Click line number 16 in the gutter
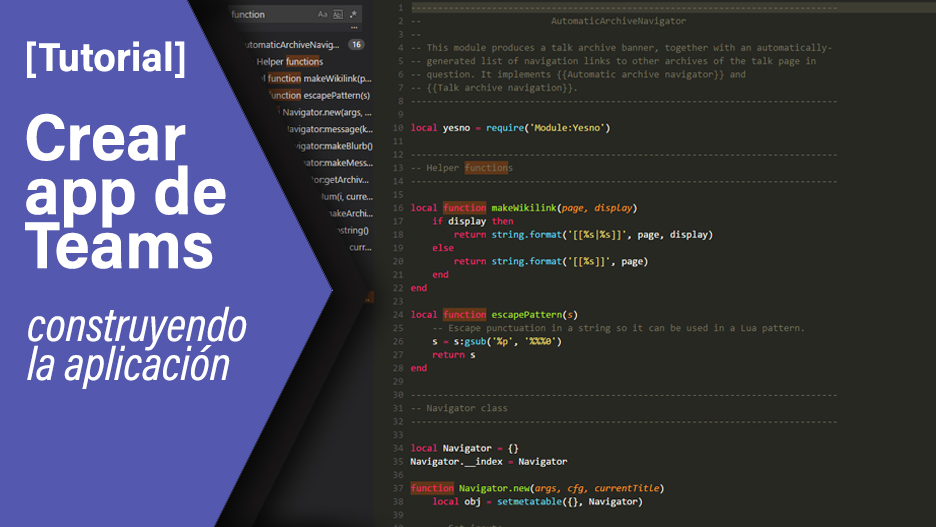The height and width of the screenshot is (527, 936). [x=398, y=208]
